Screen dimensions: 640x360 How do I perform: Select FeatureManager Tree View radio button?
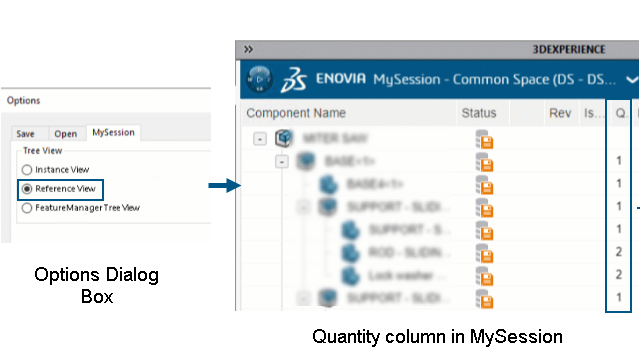tap(27, 208)
